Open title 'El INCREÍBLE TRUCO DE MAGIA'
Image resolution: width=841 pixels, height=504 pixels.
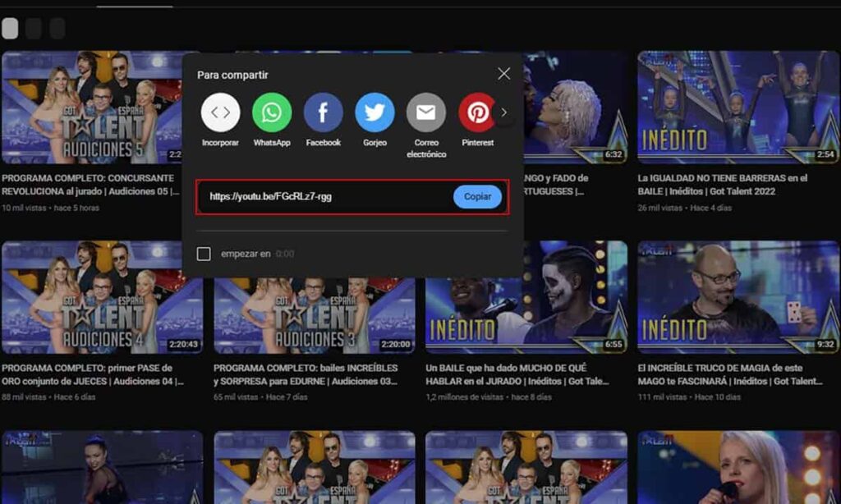coord(730,374)
